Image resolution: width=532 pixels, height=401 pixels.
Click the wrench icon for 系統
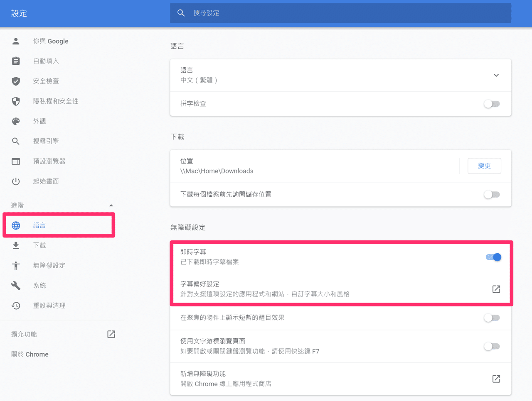pos(16,286)
